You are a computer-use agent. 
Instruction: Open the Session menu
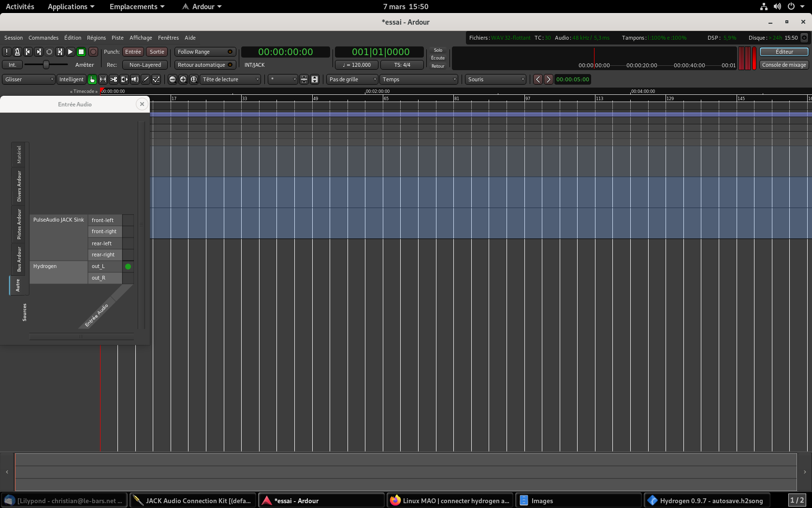coord(14,38)
